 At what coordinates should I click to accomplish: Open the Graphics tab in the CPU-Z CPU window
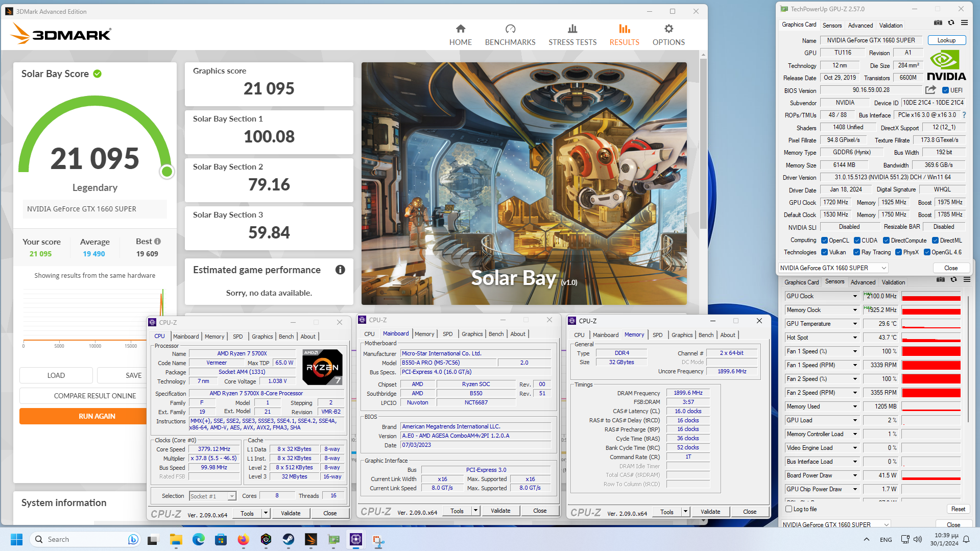(x=262, y=337)
